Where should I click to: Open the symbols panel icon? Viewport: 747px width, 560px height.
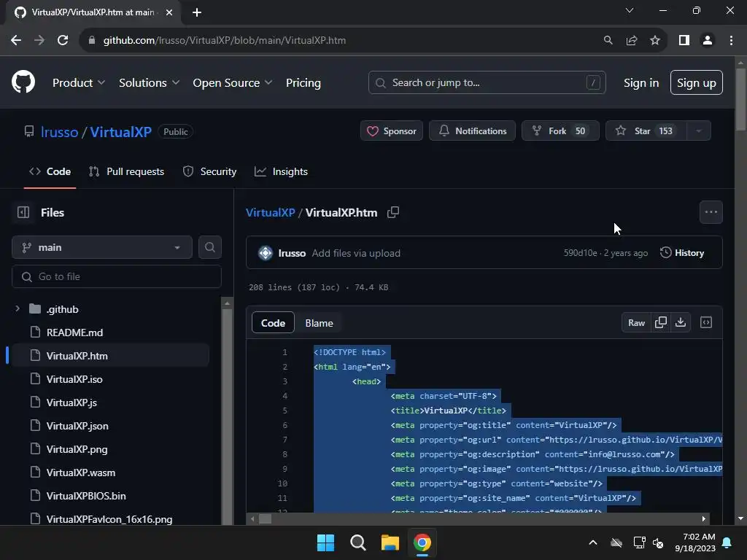coord(706,322)
